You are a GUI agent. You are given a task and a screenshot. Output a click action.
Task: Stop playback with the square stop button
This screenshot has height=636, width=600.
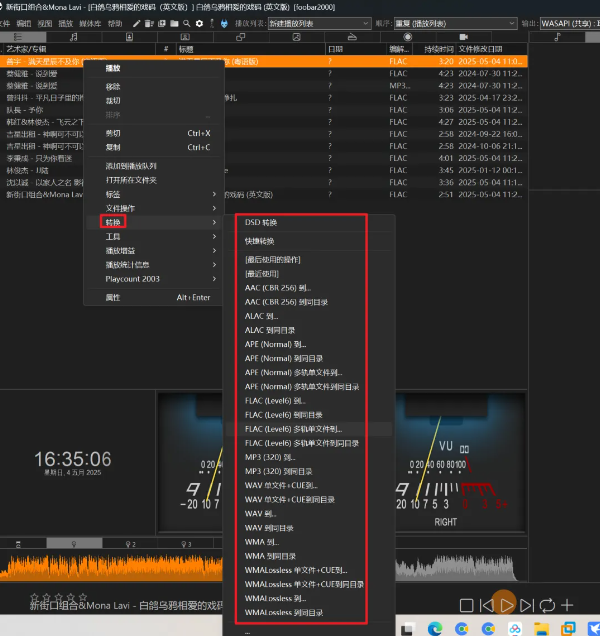466,606
